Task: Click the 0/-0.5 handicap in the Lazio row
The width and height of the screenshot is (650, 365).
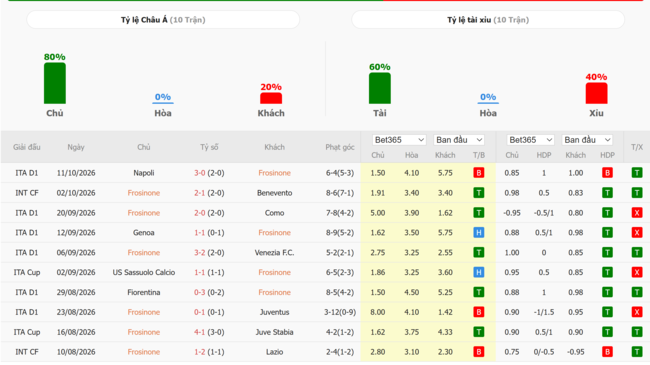Action: pyautogui.click(x=544, y=352)
